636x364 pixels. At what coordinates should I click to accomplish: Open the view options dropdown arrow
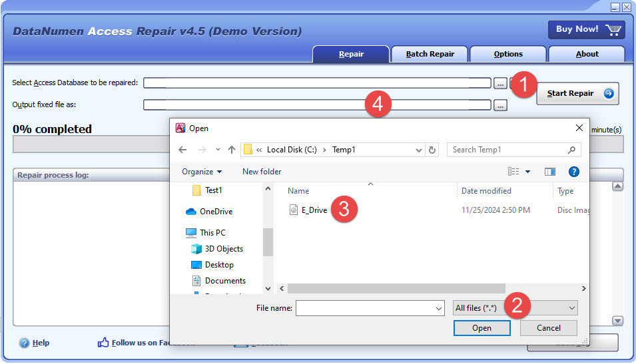coord(527,172)
